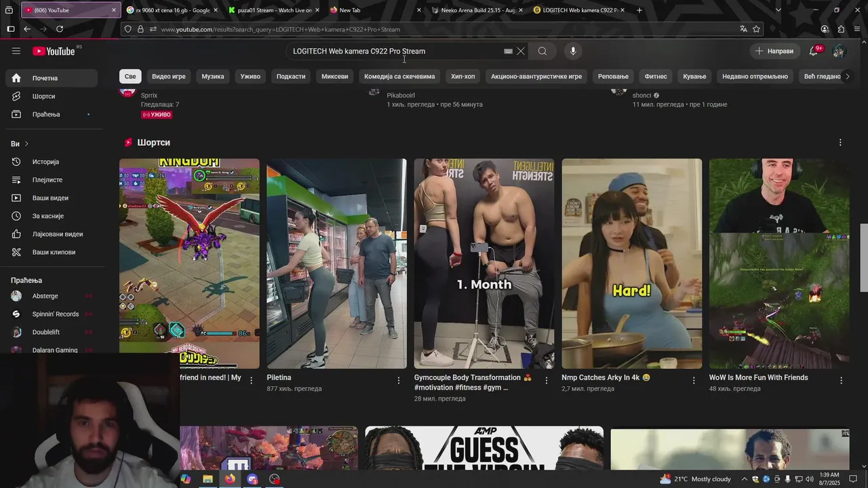Screen dimensions: 868x488
Task: Expand the Ви section chevron
Action: (x=26, y=144)
